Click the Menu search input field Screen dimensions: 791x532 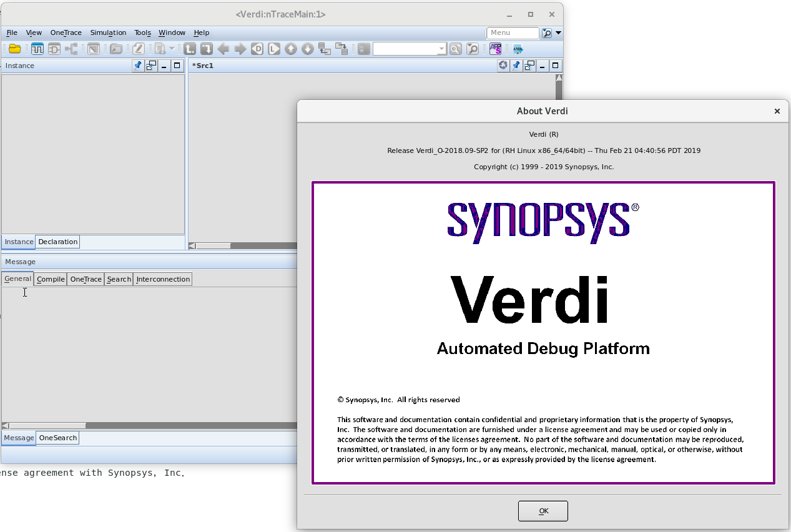[513, 33]
